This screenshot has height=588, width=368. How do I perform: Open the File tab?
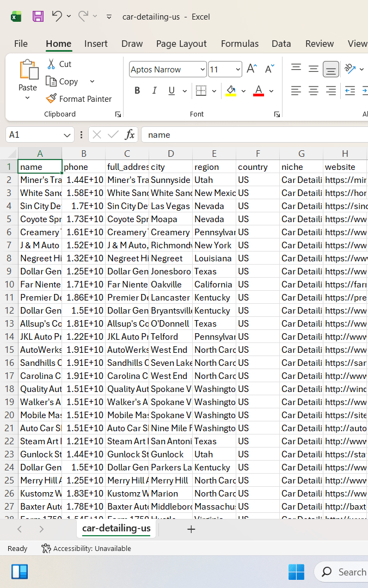[21, 44]
